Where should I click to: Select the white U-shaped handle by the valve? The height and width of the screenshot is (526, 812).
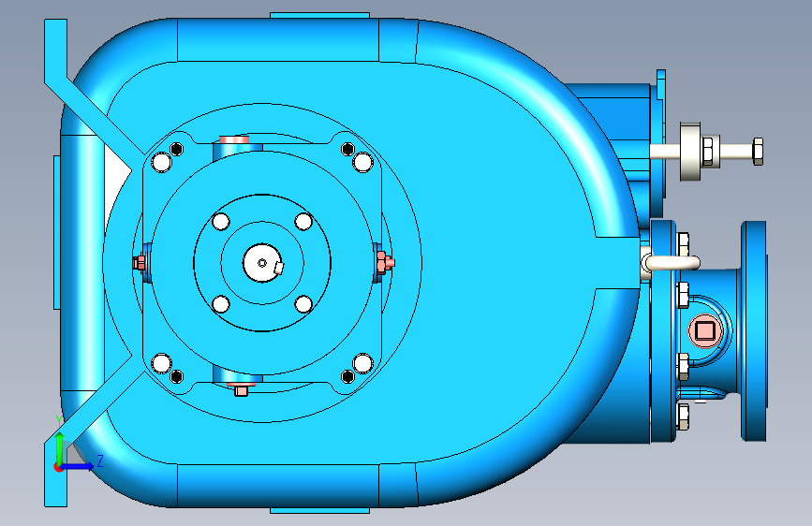[672, 262]
